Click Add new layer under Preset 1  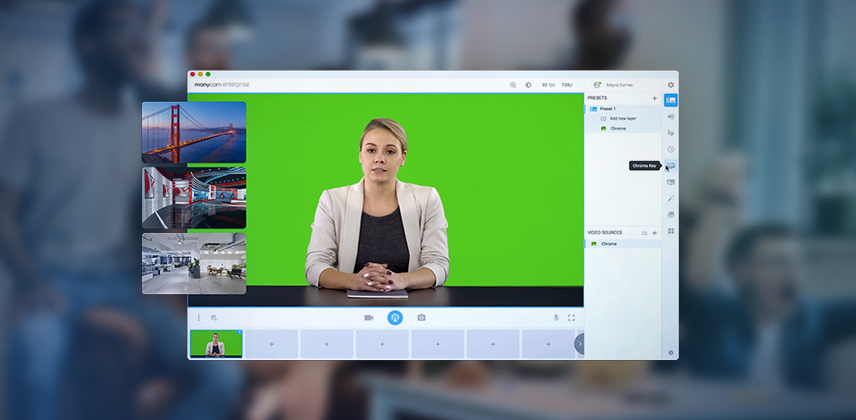pos(623,118)
